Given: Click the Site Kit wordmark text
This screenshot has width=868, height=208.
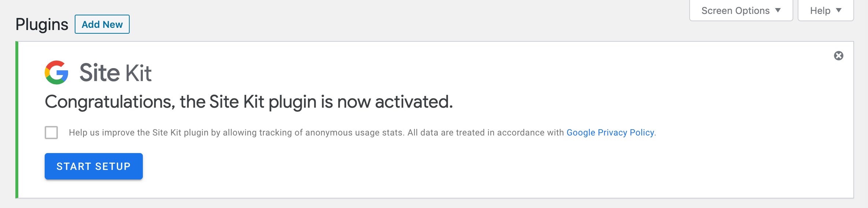Looking at the screenshot, I should 115,73.
